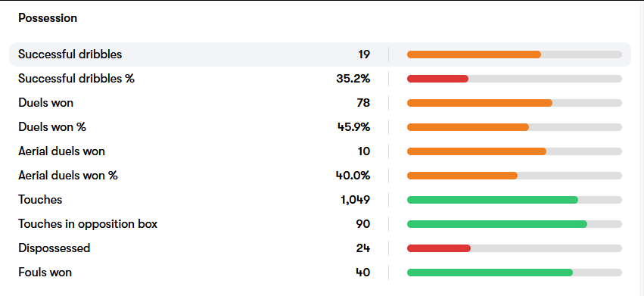Viewport: 644px width, 296px height.
Task: Click the red Dispossessed progress bar
Action: tap(439, 248)
